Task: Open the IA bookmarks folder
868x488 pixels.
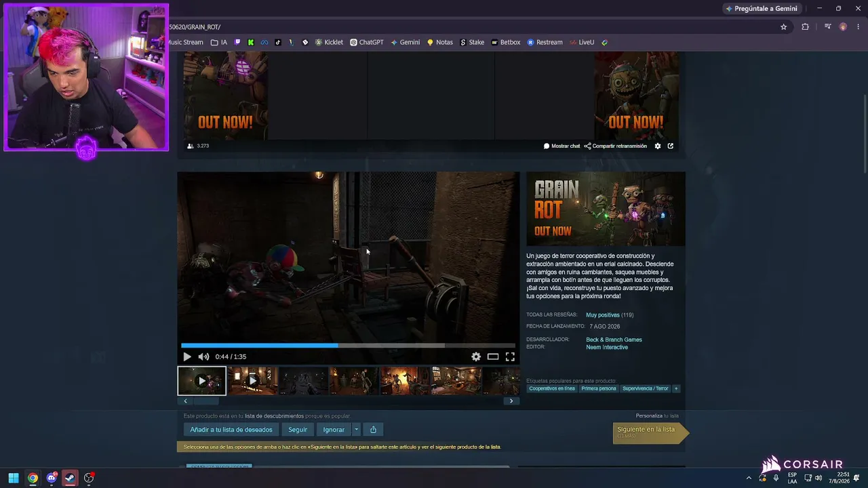Action: click(x=219, y=42)
